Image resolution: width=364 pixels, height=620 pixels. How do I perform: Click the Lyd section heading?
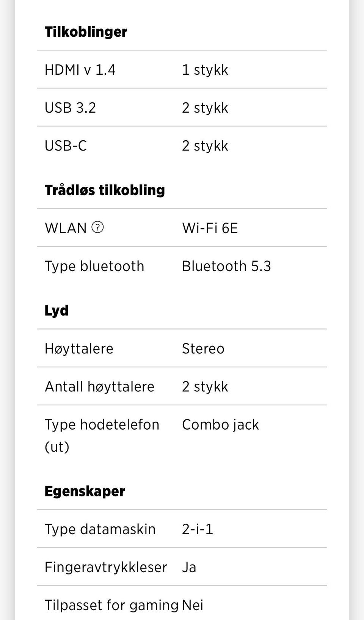56,311
